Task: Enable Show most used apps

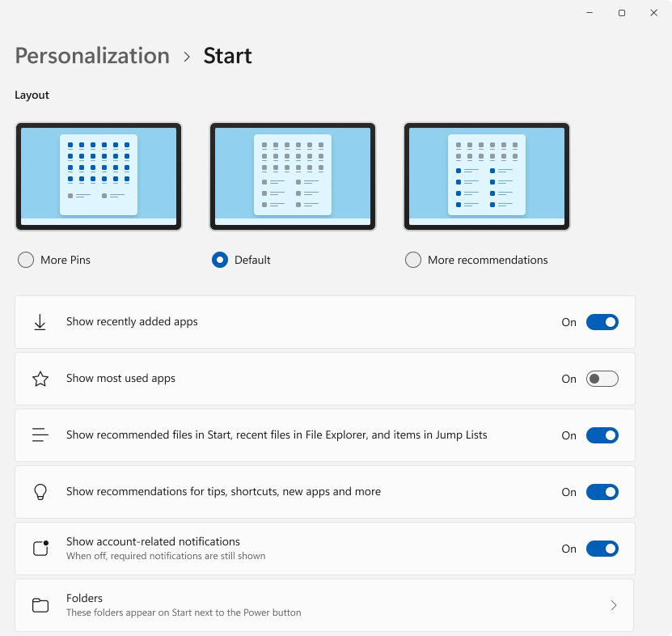Action: click(x=602, y=378)
